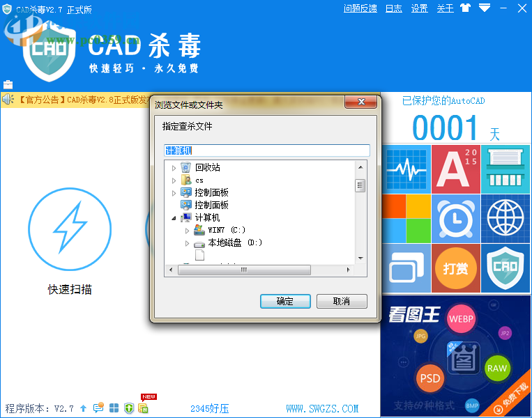Viewport: 532px width, 418px height.
Task: Click the four-square grid icon in status bar
Action: coord(114,408)
